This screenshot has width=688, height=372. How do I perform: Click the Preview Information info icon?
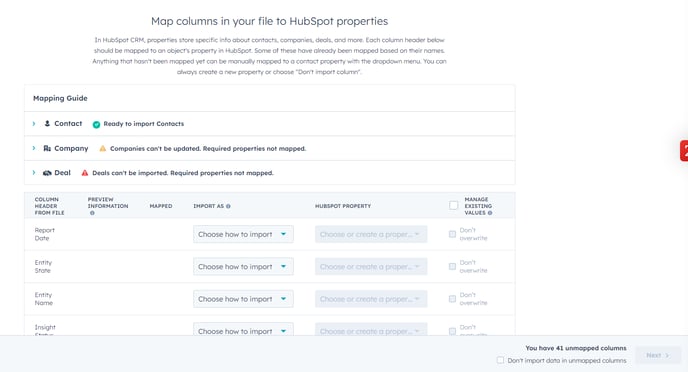coord(92,213)
